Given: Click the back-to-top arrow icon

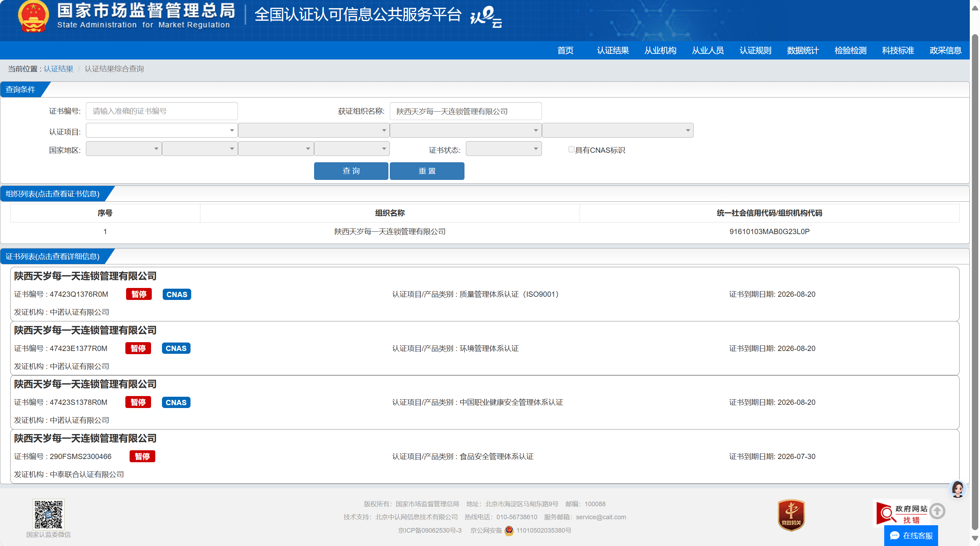Looking at the screenshot, I should [937, 511].
